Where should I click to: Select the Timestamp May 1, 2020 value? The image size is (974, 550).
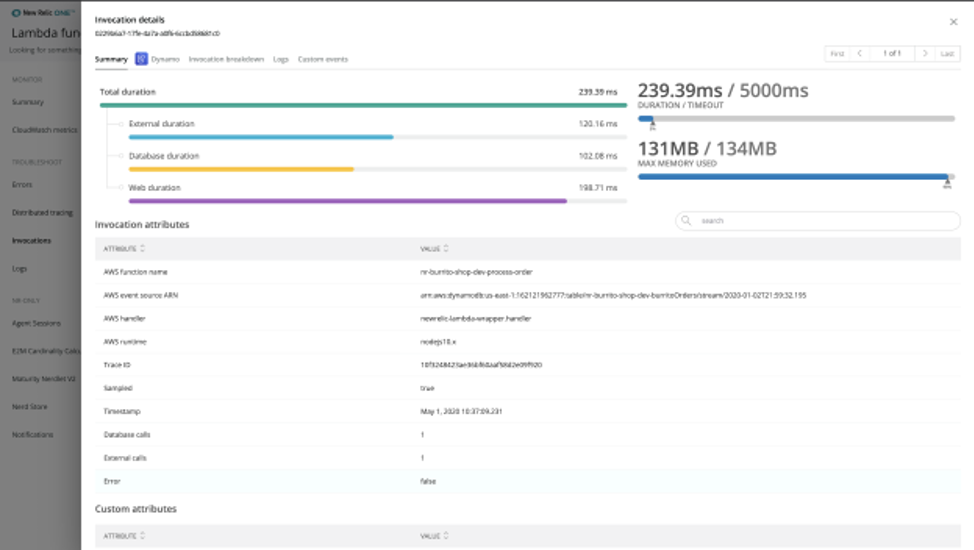461,411
